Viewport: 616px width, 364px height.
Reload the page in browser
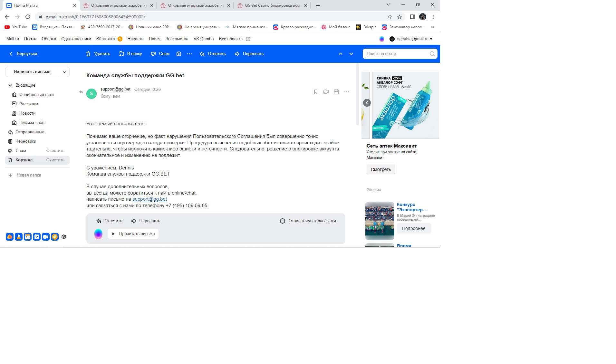click(28, 17)
